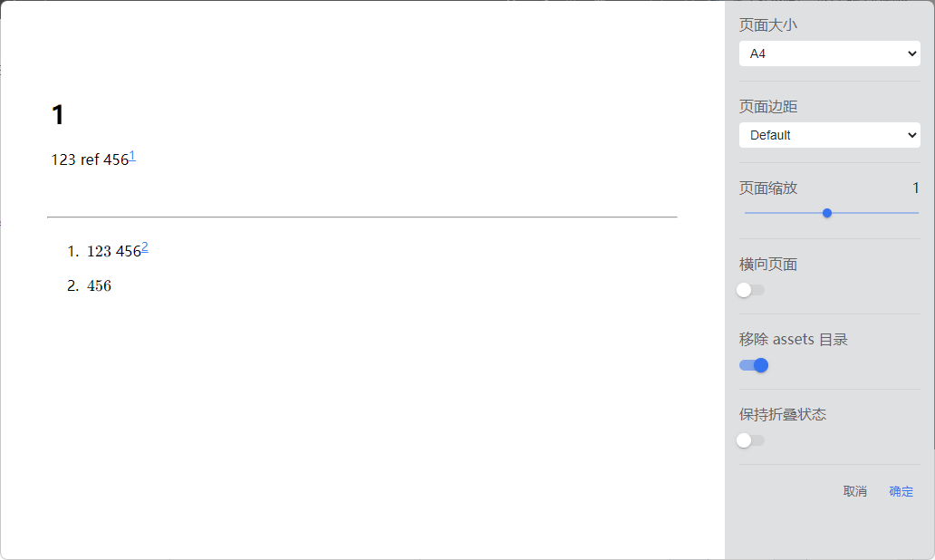Click the 页面缩放 label text

coord(768,188)
